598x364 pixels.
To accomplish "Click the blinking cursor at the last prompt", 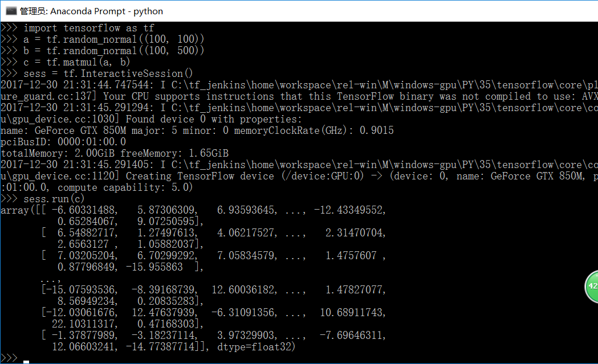I will pos(26,361).
